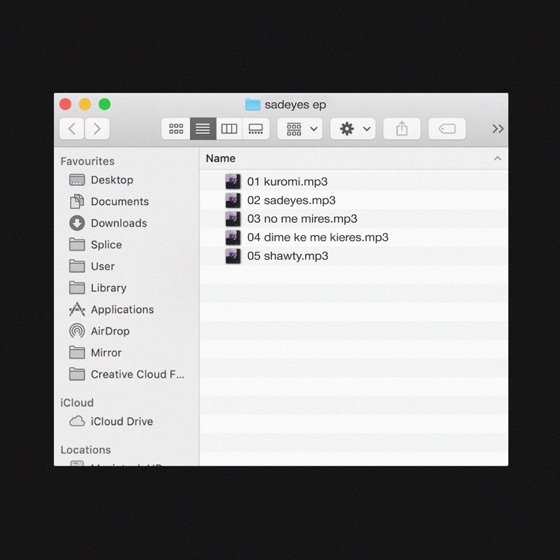This screenshot has width=560, height=560.
Task: Open the gear action menu
Action: tap(353, 129)
